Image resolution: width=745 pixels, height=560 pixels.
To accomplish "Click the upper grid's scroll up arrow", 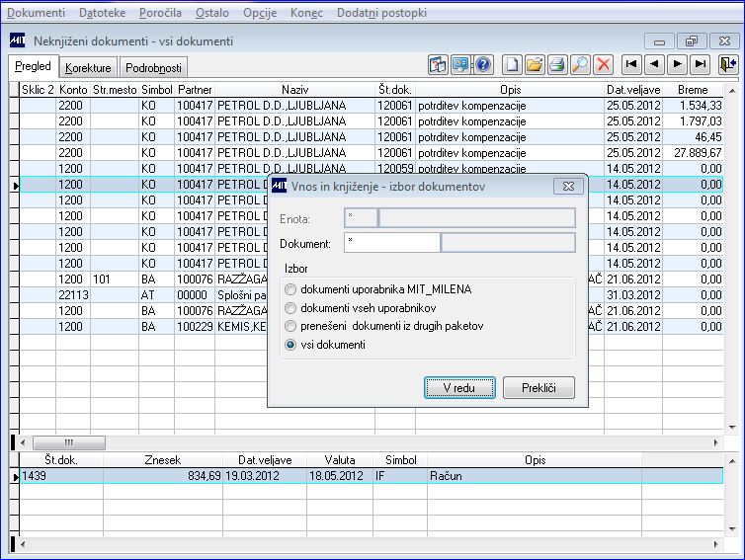I will (x=732, y=91).
